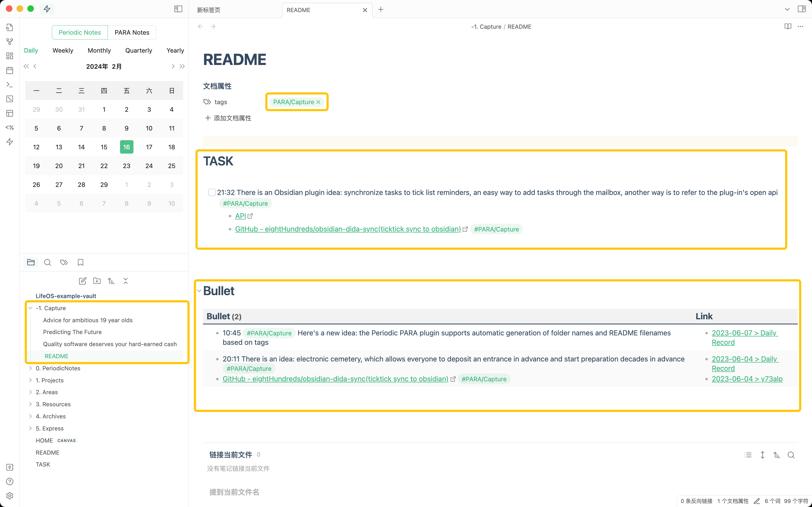Create new note icon in explorer

(x=82, y=281)
